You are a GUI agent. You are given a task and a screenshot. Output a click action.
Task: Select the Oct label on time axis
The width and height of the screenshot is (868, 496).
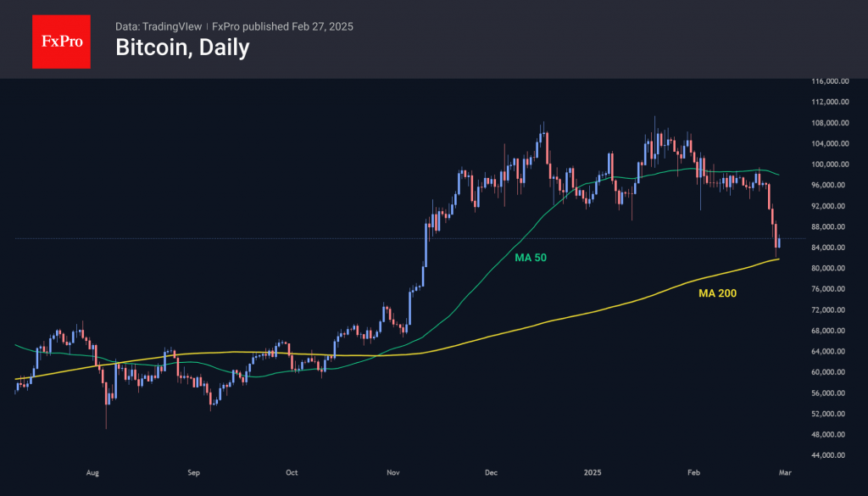point(292,472)
